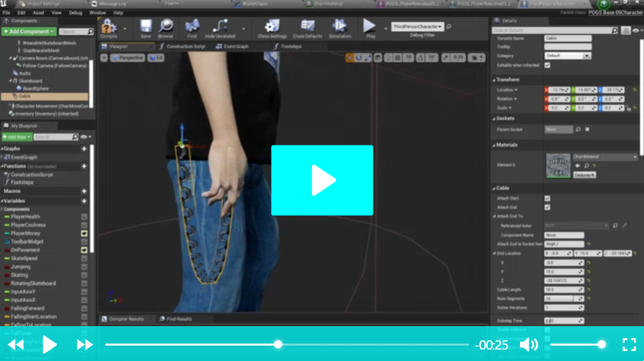
Task: Click the video progress slider
Action: pyautogui.click(x=287, y=344)
